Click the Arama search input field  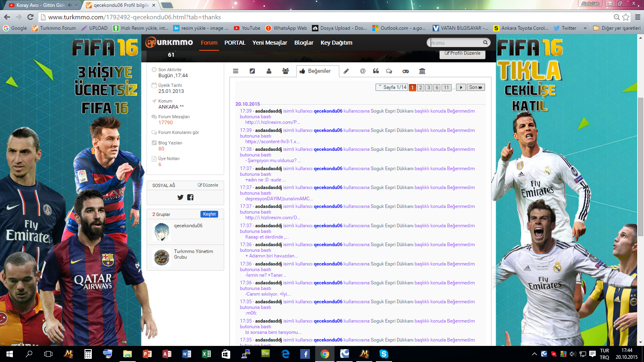456,43
